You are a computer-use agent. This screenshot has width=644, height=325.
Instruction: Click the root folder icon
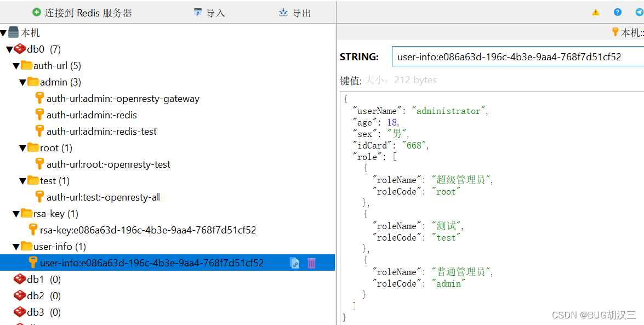33,147
